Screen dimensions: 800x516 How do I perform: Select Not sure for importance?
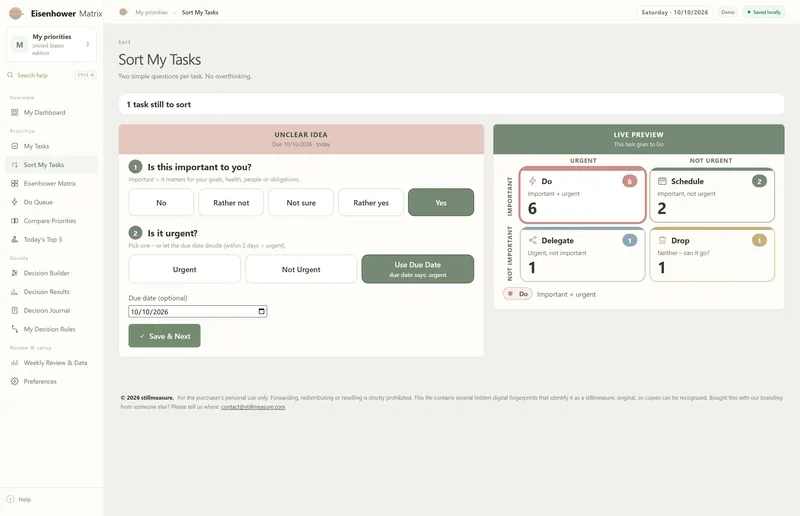point(301,203)
